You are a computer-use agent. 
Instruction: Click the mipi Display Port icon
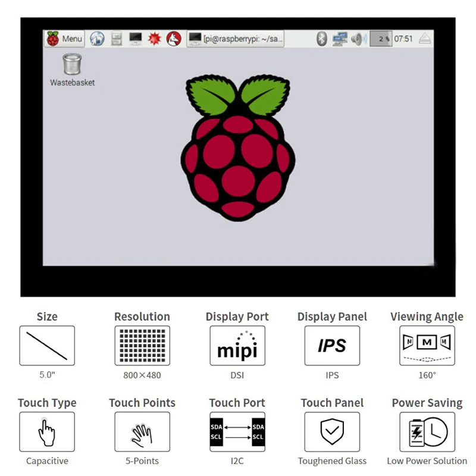coord(237,346)
